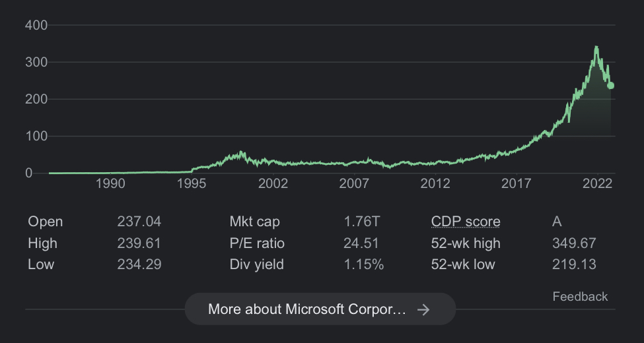644x343 pixels.
Task: Click the 1995 label on the time axis
Action: [192, 183]
